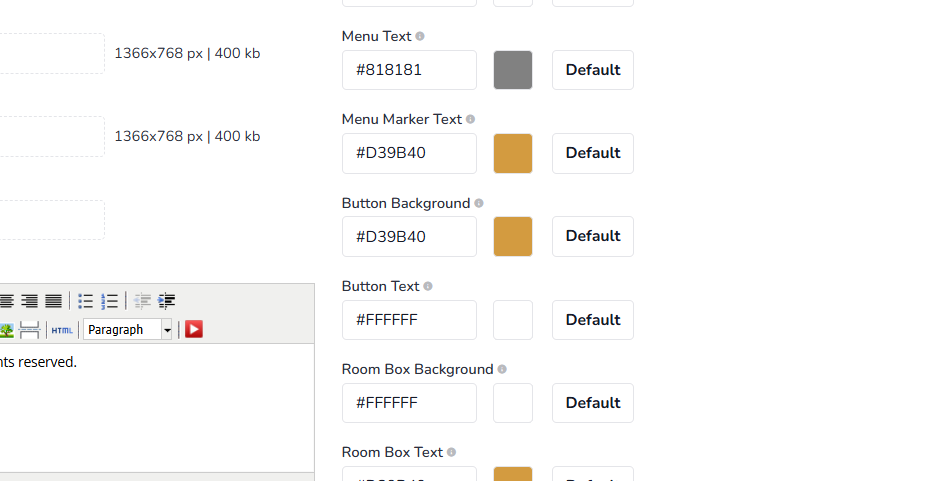Click the info icon next to Menu Text
Viewport: 928px width, 481px height.
(420, 36)
